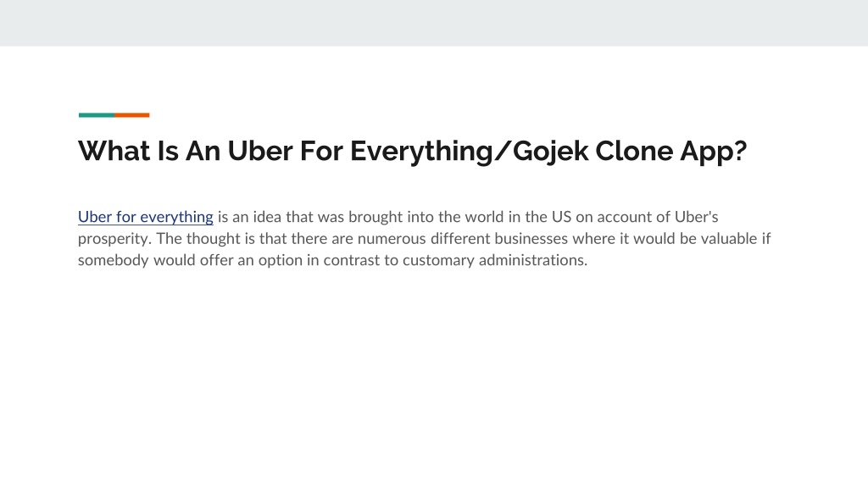
Task: Click the word 'What' starting the title
Action: 114,151
